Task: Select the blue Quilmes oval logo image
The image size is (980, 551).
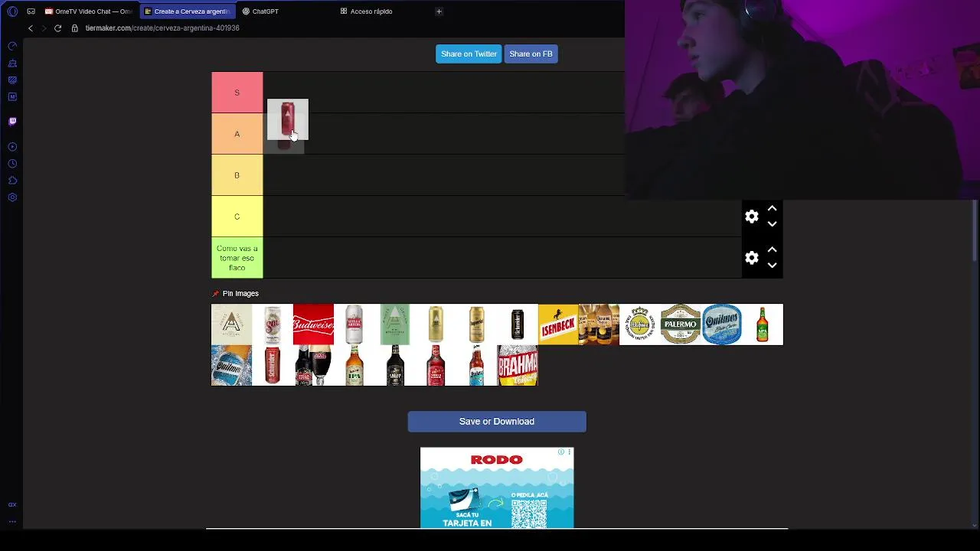Action: (x=722, y=324)
